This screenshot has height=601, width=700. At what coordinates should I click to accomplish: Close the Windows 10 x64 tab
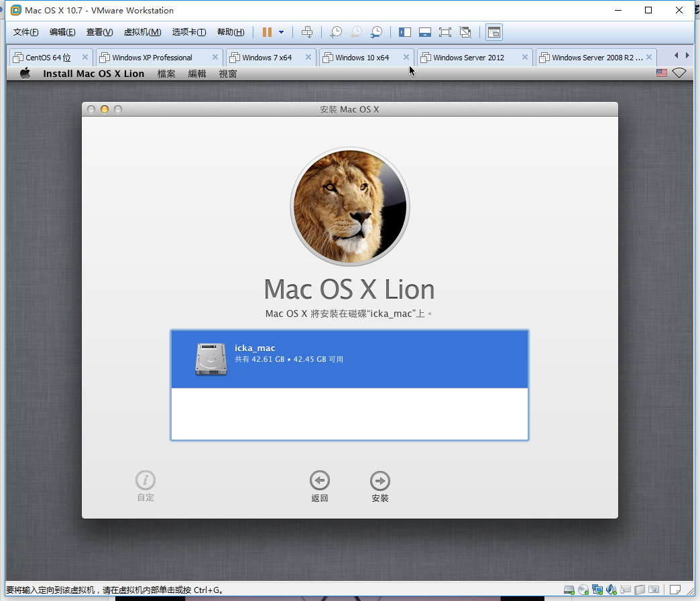[406, 57]
